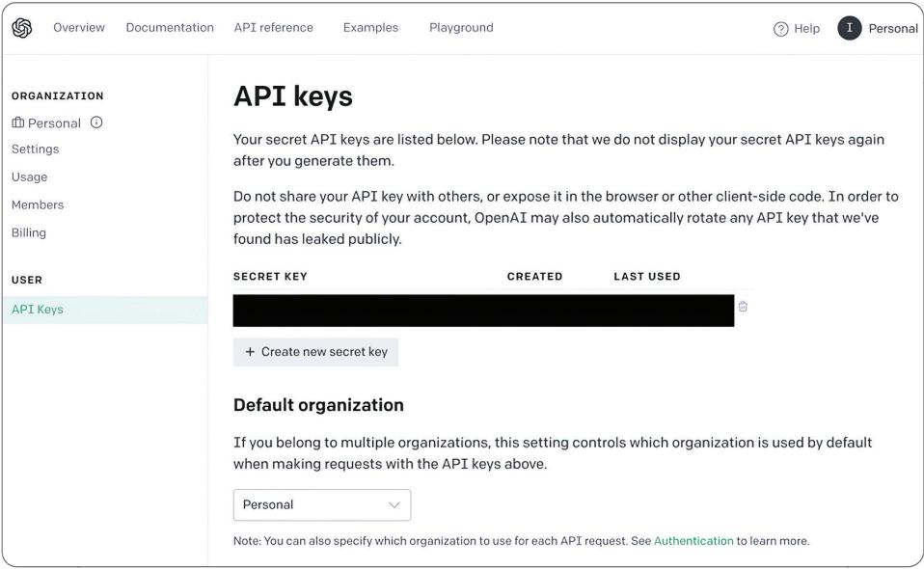Create new secret key
The width and height of the screenshot is (924, 569).
click(315, 352)
